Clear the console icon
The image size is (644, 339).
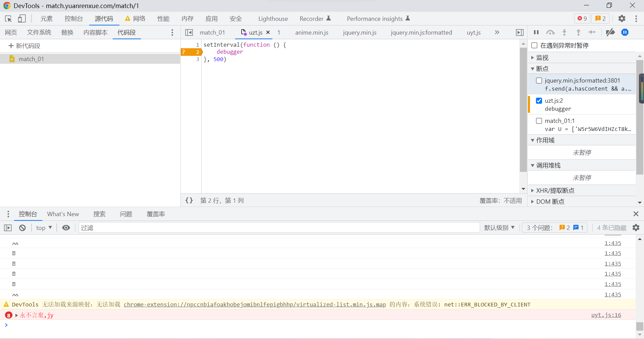(x=22, y=228)
